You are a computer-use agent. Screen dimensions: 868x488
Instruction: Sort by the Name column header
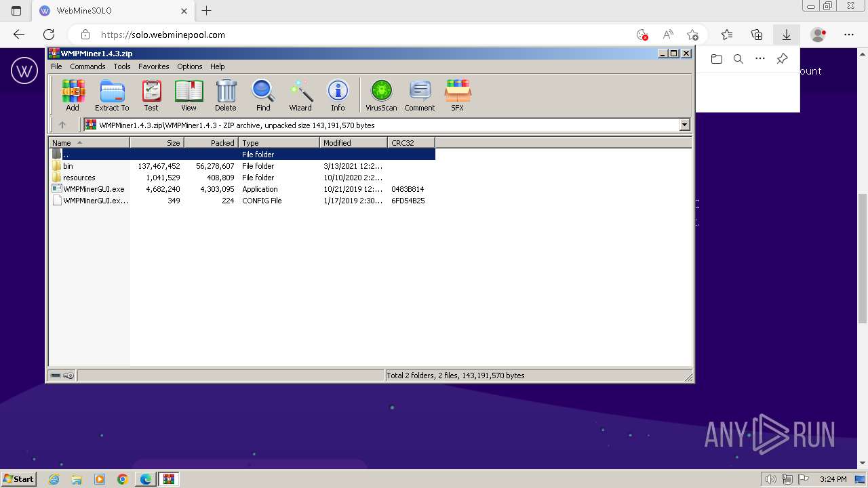click(x=89, y=142)
